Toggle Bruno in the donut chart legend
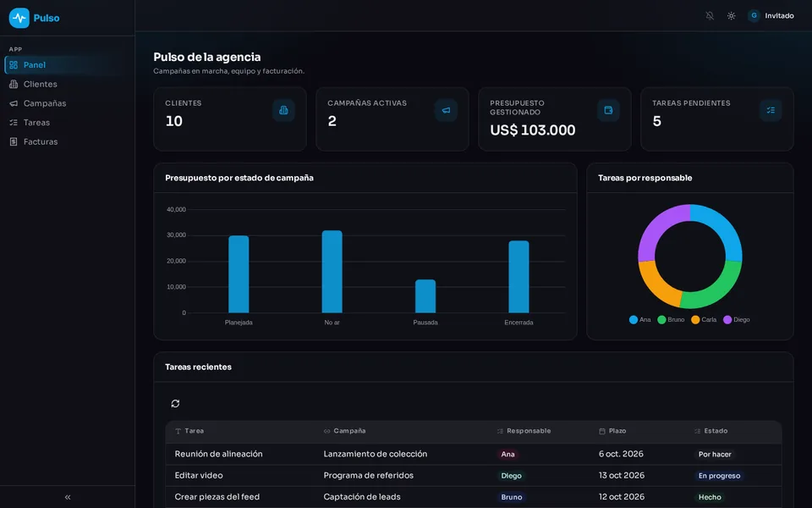 coord(671,320)
